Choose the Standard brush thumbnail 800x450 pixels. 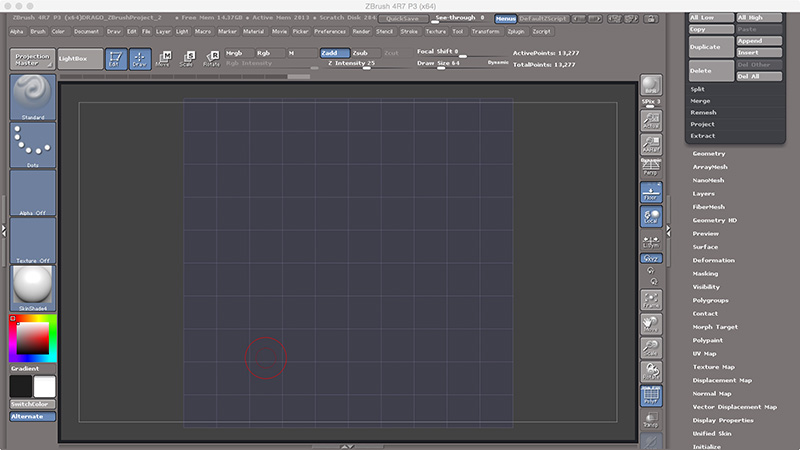tap(32, 97)
